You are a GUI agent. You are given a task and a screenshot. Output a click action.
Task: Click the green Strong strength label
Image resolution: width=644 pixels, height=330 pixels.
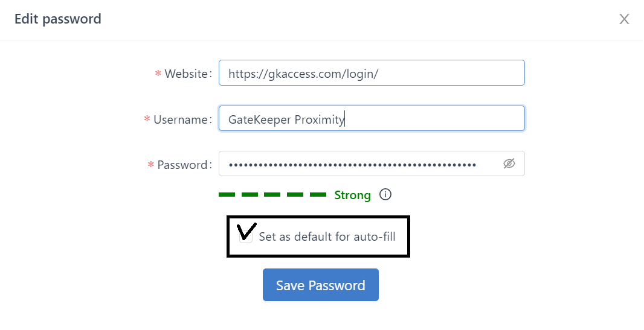[x=352, y=195]
